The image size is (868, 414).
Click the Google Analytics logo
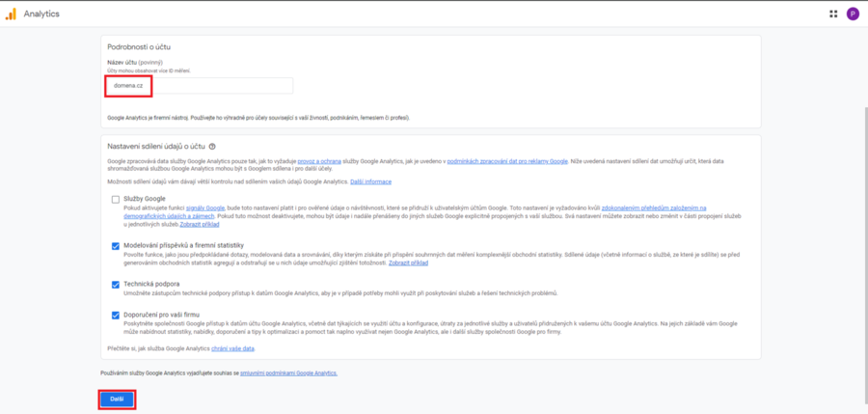(x=13, y=14)
